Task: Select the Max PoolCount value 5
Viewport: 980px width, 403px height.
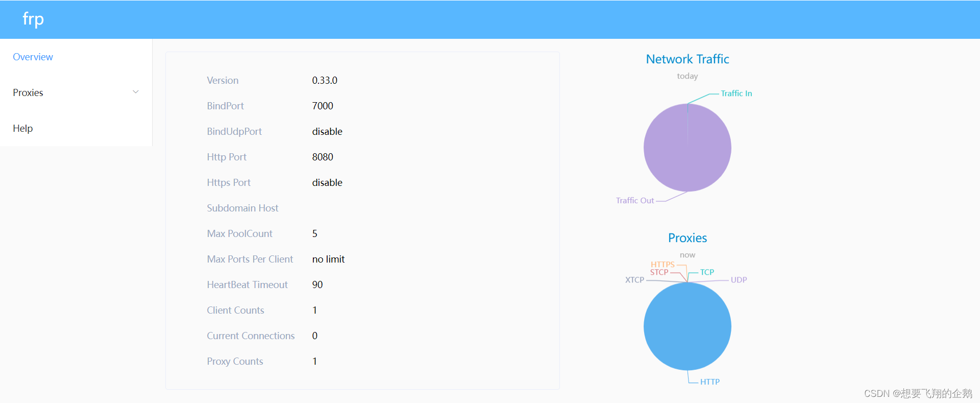Action: click(314, 233)
